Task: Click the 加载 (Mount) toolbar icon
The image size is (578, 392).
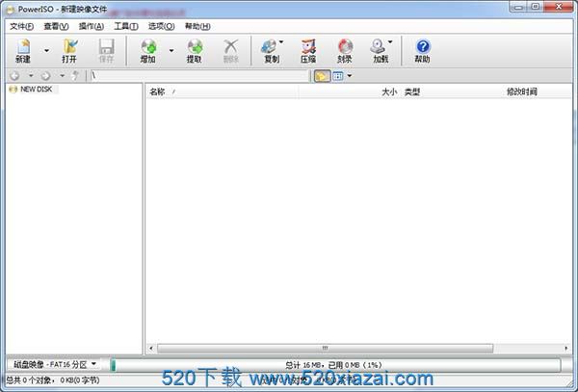Action: 380,50
